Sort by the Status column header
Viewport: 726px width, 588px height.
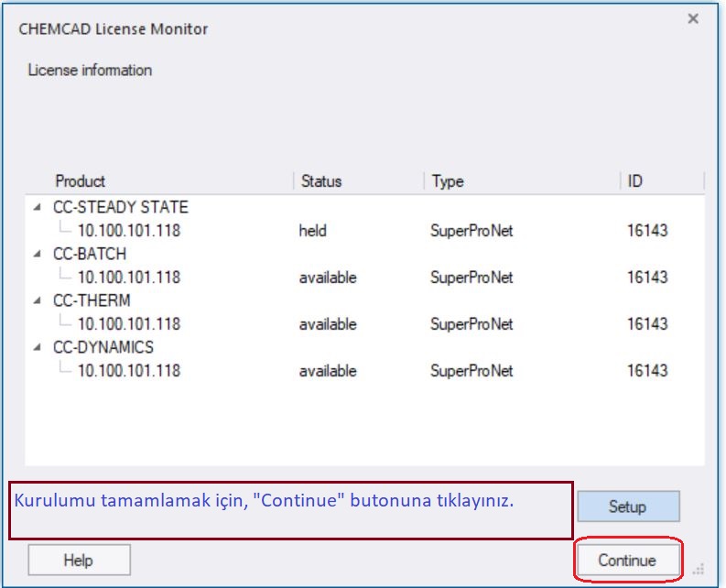point(359,180)
